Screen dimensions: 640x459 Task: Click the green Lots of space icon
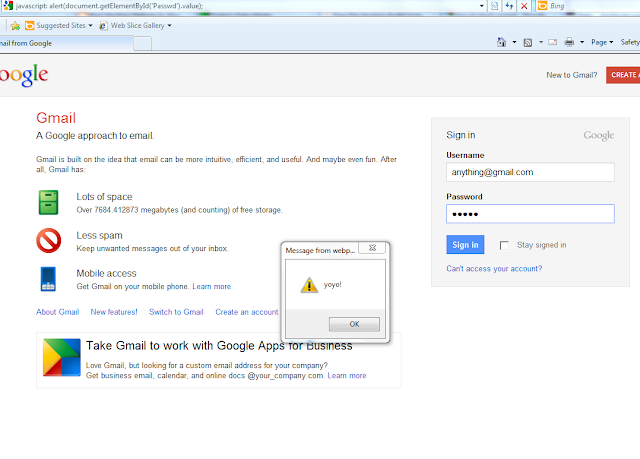[49, 202]
